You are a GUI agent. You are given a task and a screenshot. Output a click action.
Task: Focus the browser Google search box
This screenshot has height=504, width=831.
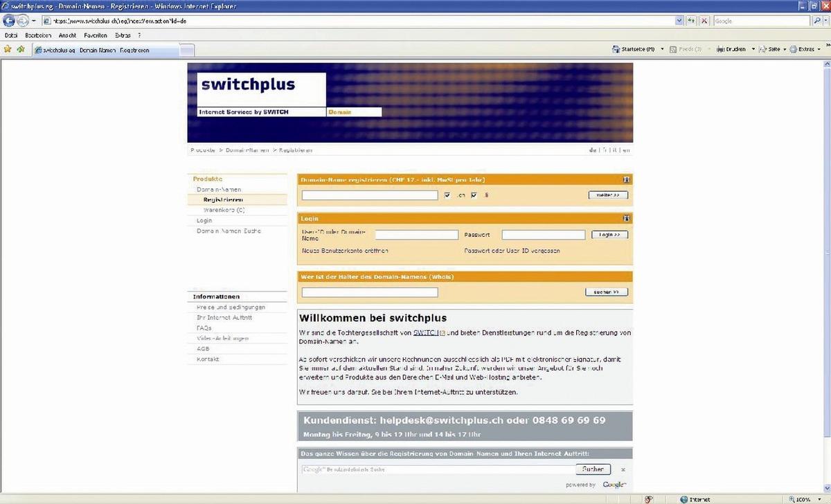(x=762, y=21)
